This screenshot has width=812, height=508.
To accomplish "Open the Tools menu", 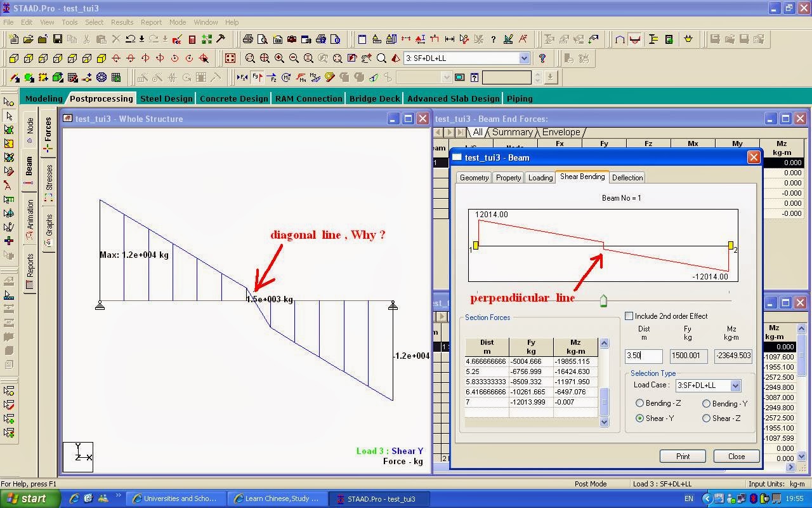I will point(70,22).
